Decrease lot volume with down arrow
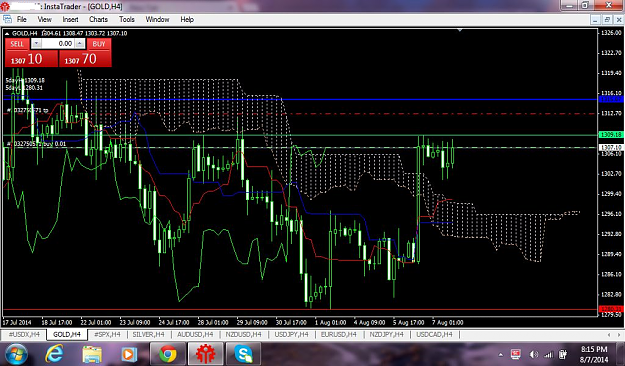Image resolution: width=625 pixels, height=366 pixels. pyautogui.click(x=36, y=44)
